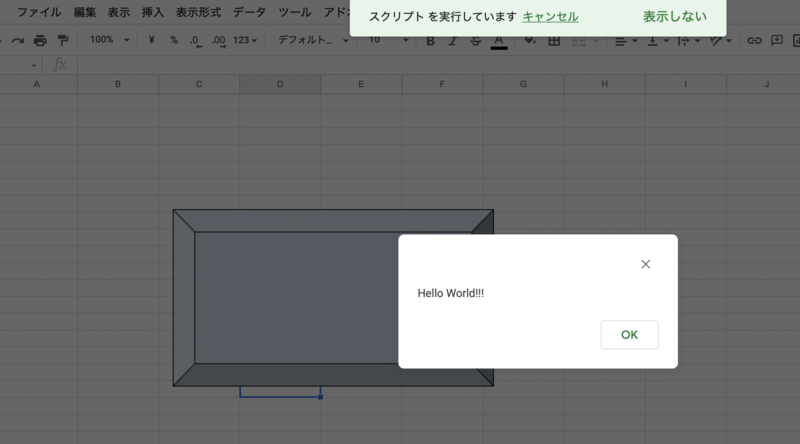800x444 pixels.
Task: Click the print icon
Action: 40,40
